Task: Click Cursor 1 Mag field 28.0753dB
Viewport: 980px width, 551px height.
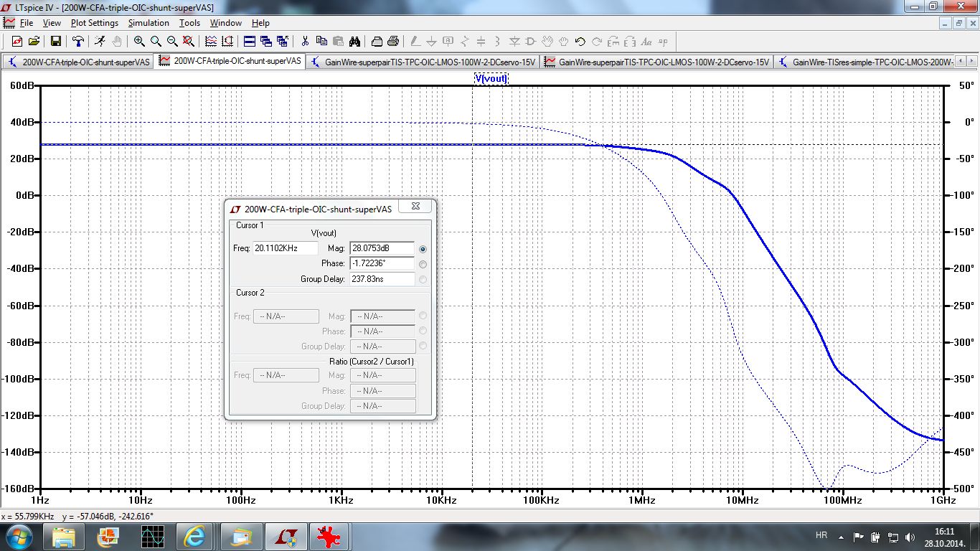Action: pos(382,248)
